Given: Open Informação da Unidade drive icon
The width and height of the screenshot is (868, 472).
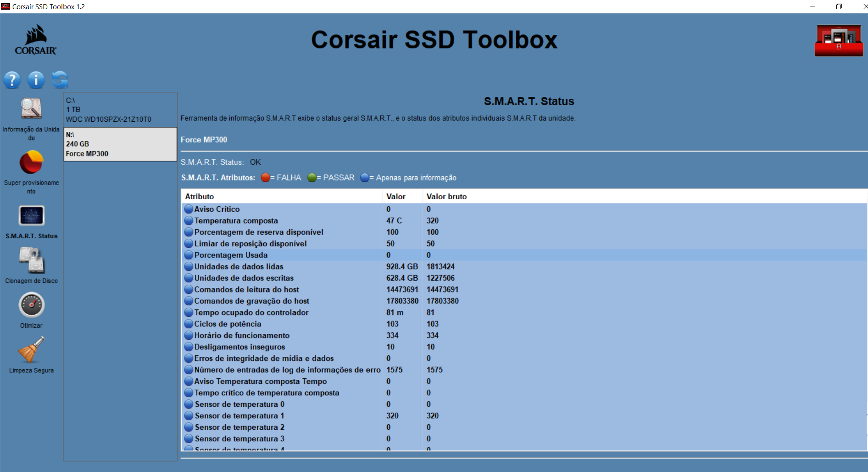Looking at the screenshot, I should (x=31, y=108).
